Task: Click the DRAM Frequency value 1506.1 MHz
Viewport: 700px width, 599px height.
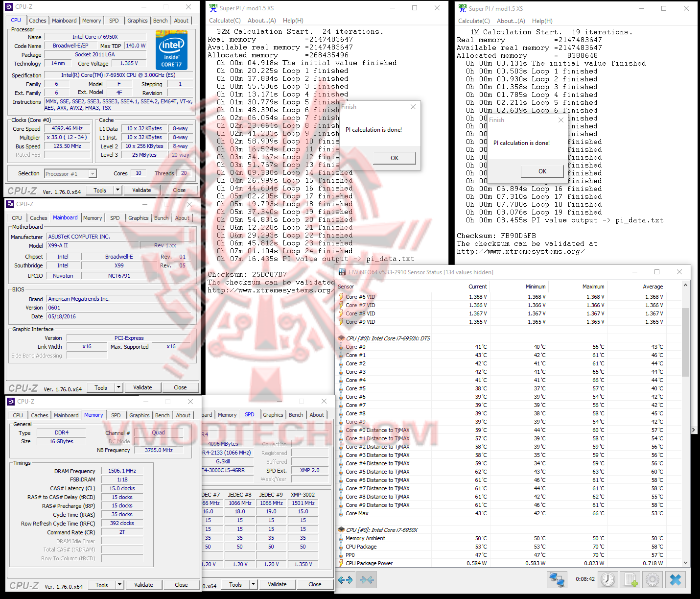Action: (122, 471)
